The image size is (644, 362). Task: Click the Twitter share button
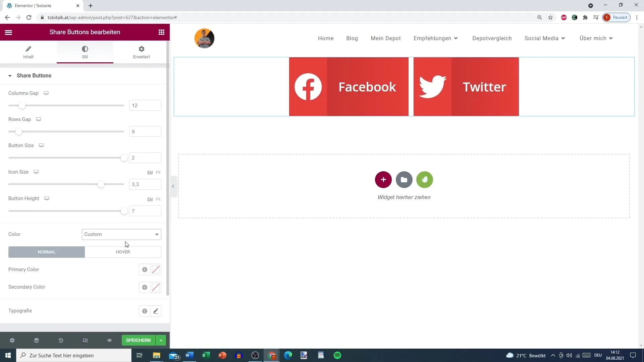(x=466, y=87)
